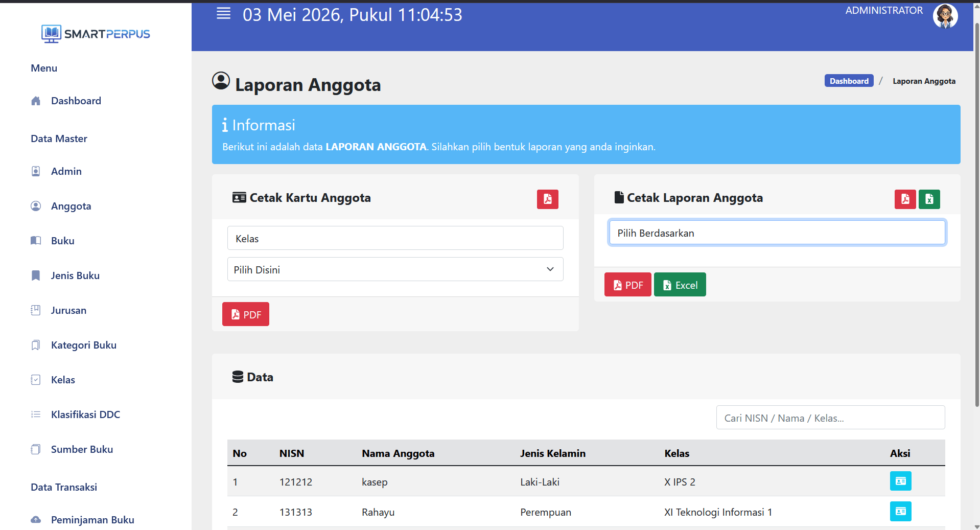Click the Sumber Buku icon in sidebar

pos(36,449)
